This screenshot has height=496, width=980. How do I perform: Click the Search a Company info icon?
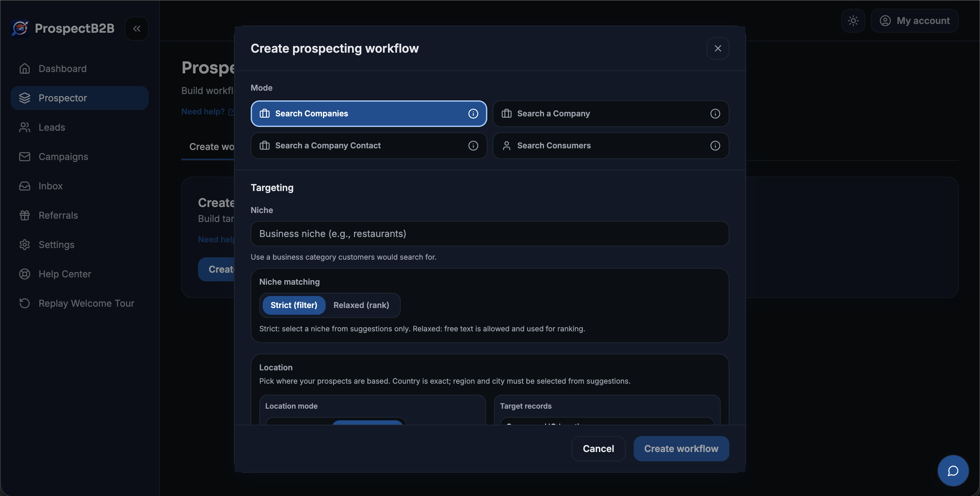(715, 113)
